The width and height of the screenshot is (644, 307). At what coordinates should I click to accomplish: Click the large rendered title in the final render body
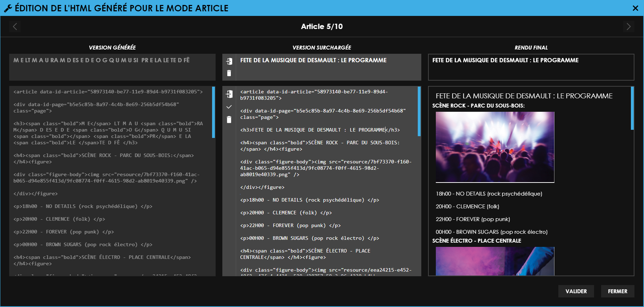[524, 96]
